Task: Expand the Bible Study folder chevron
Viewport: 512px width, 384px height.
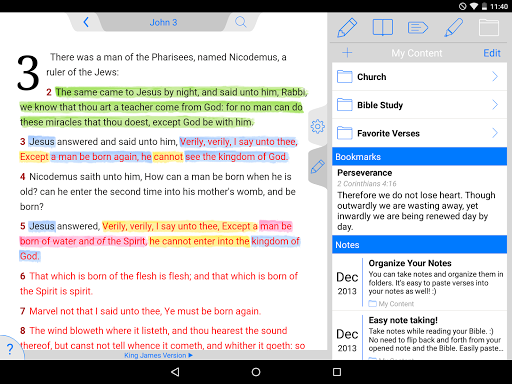Action: pos(495,105)
